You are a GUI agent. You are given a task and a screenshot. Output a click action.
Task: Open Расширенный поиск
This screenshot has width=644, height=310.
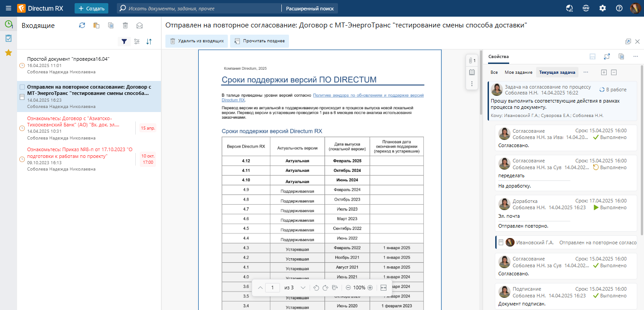coord(310,8)
